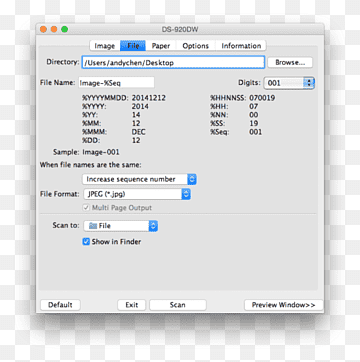Click the %YYYY: label

coord(94,107)
